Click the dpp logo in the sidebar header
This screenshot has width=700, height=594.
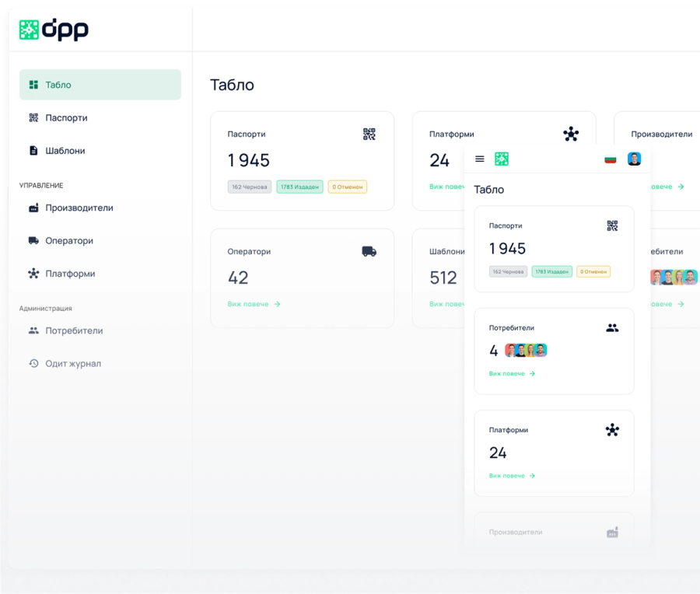[x=54, y=30]
